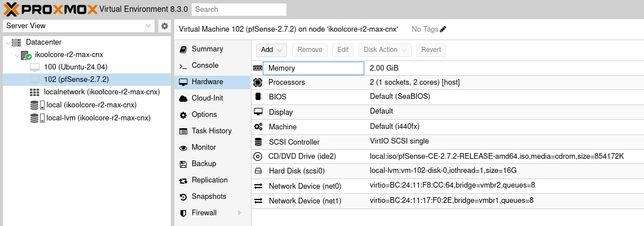The width and height of the screenshot is (644, 226).
Task: Click the Firewall shield icon
Action: (x=184, y=213)
